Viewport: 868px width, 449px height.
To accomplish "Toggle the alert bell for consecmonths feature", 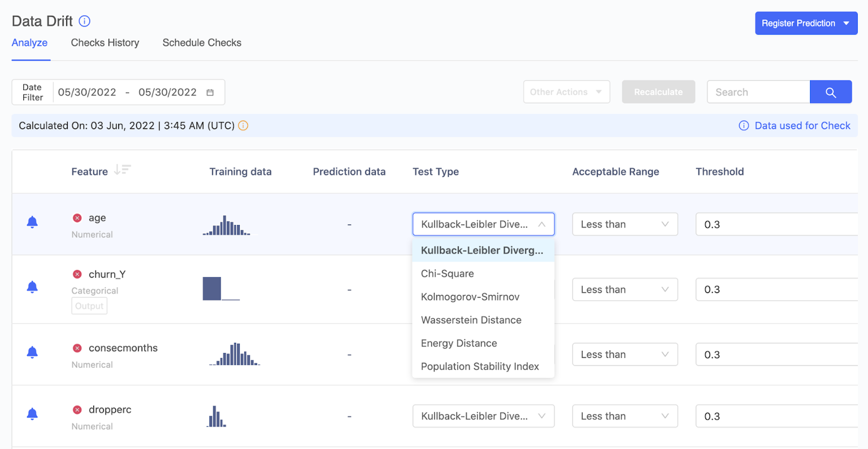I will coord(32,352).
